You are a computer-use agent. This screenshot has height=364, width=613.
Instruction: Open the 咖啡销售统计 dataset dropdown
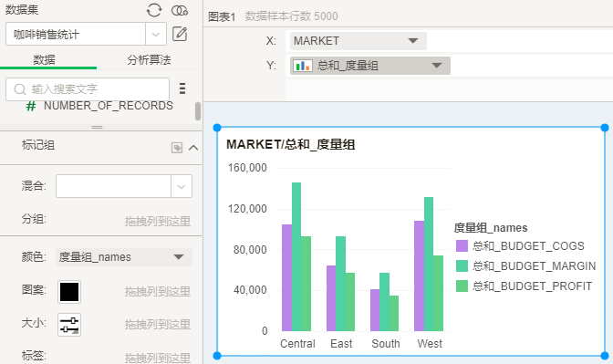point(156,34)
